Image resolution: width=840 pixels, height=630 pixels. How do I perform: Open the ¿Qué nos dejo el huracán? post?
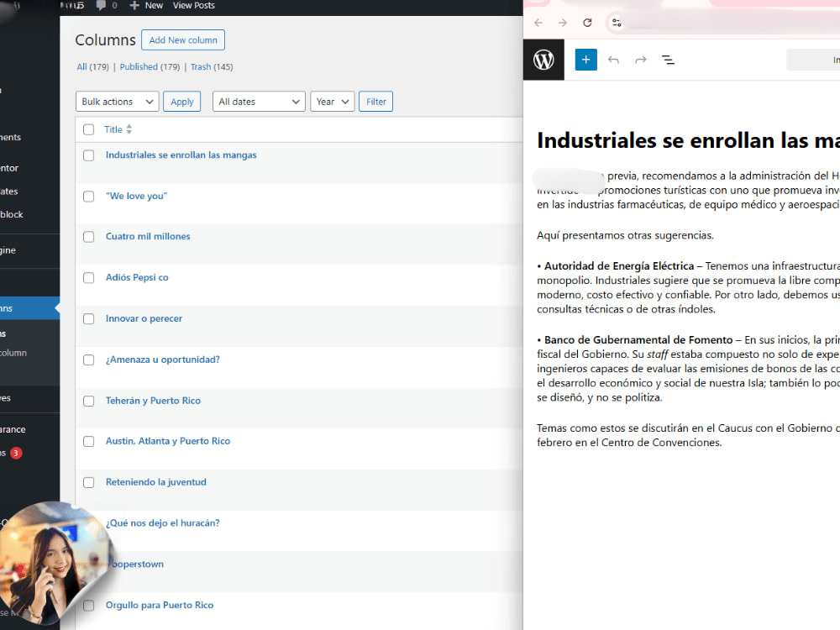coord(163,522)
